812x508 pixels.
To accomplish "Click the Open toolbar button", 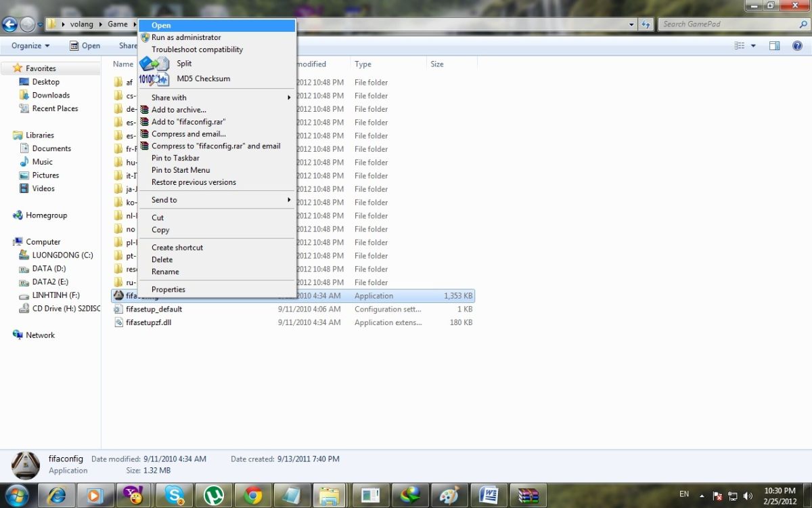I will click(85, 46).
